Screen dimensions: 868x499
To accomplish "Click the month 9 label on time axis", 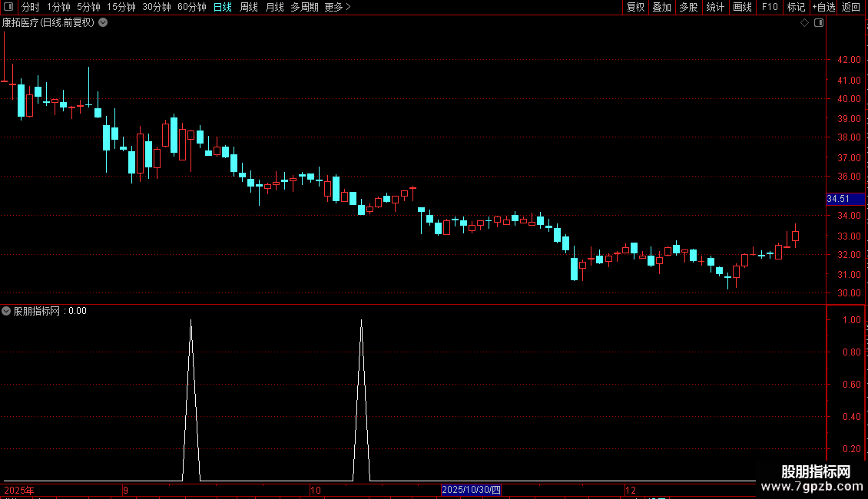I will point(126,490).
